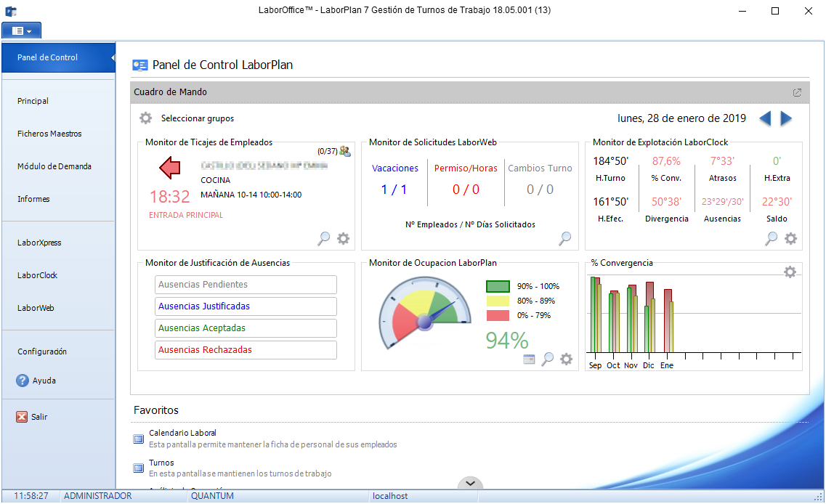
Task: Click the 'MAÑANA 10-14 10:00-14:00' shift text
Action: [251, 195]
